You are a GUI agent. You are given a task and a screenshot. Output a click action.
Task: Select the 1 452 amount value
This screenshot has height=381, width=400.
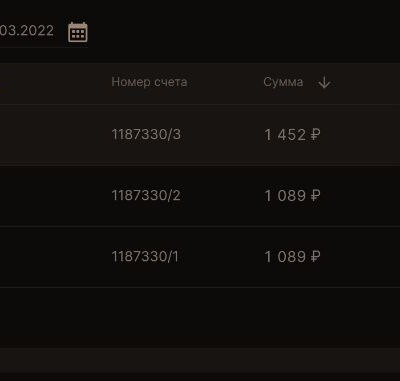pyautogui.click(x=285, y=135)
